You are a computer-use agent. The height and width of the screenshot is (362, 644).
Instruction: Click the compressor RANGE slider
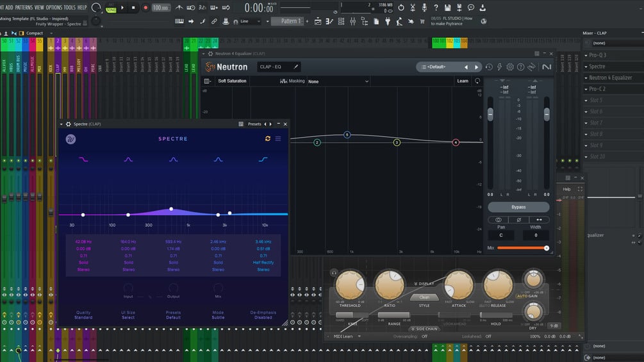tap(394, 315)
